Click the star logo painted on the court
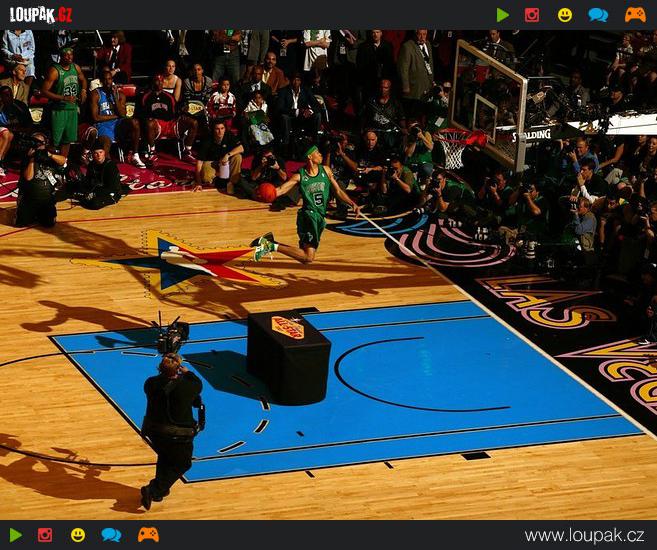 point(200,260)
